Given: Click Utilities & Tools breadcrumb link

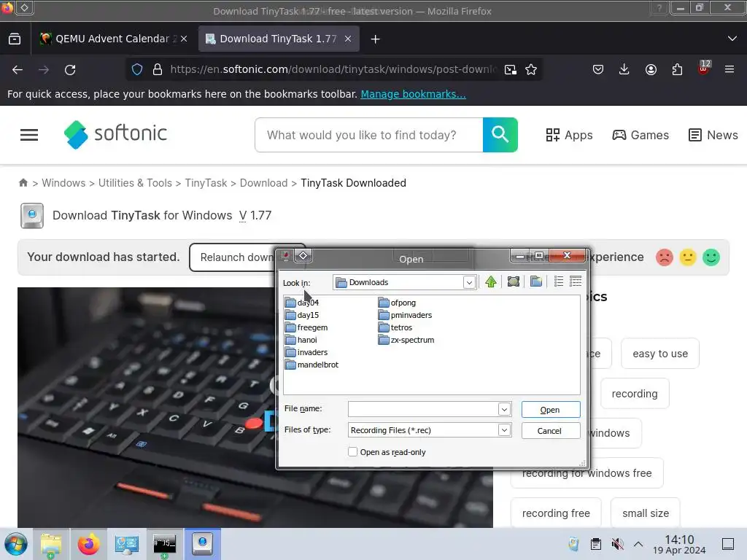Looking at the screenshot, I should click(x=135, y=183).
